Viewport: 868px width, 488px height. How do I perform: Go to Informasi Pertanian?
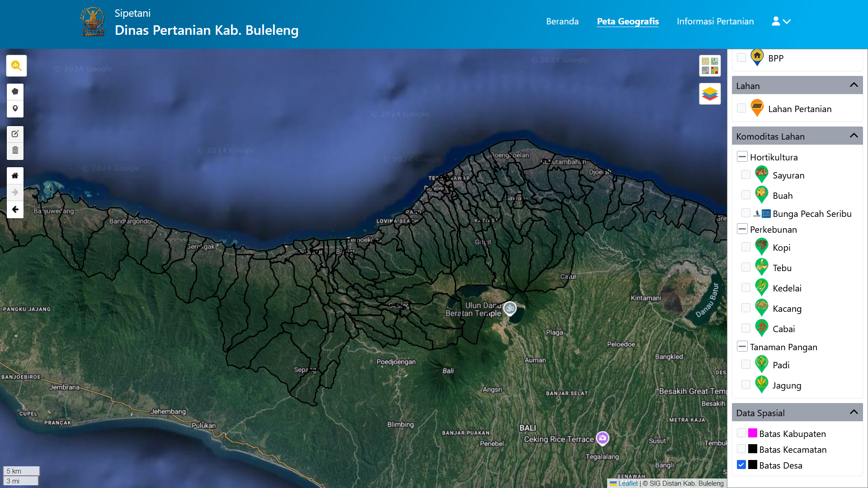[715, 21]
